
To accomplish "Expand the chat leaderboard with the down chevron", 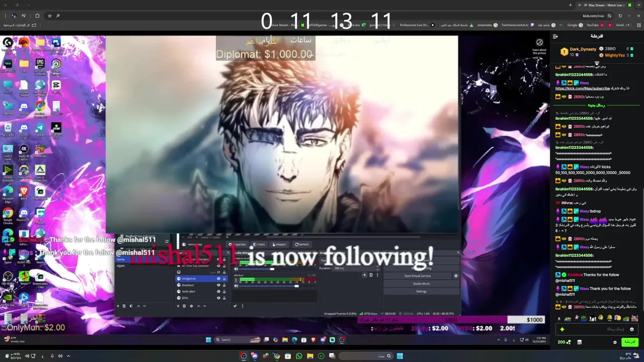I will pyautogui.click(x=597, y=63).
